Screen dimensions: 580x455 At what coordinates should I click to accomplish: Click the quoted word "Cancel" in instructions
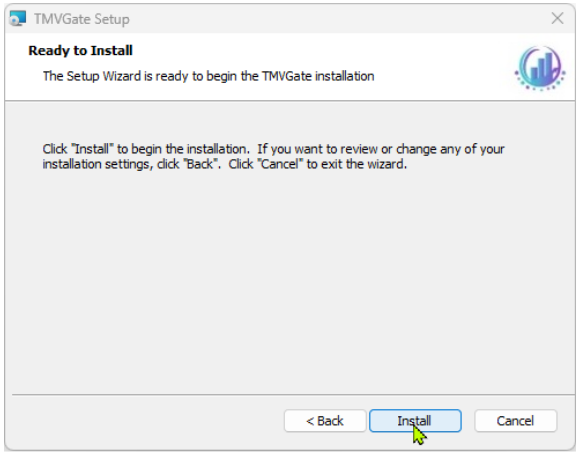click(280, 164)
